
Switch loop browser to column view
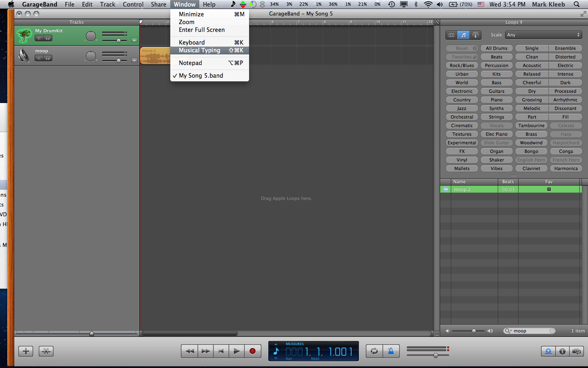[451, 35]
